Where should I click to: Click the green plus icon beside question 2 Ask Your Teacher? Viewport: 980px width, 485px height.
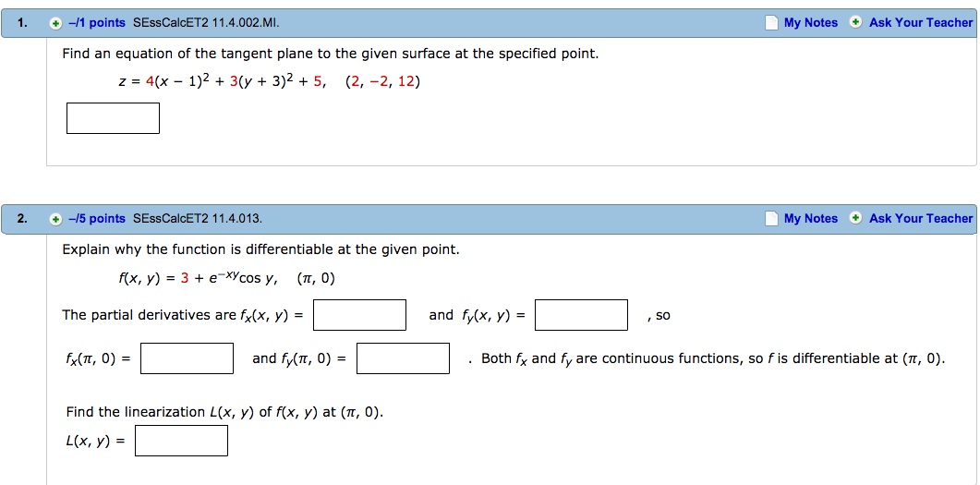pos(856,217)
